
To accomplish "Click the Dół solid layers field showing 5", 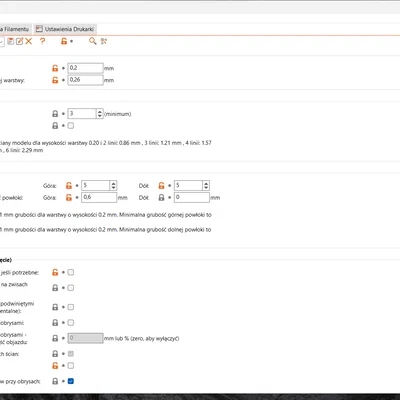I will pyautogui.click(x=188, y=186).
